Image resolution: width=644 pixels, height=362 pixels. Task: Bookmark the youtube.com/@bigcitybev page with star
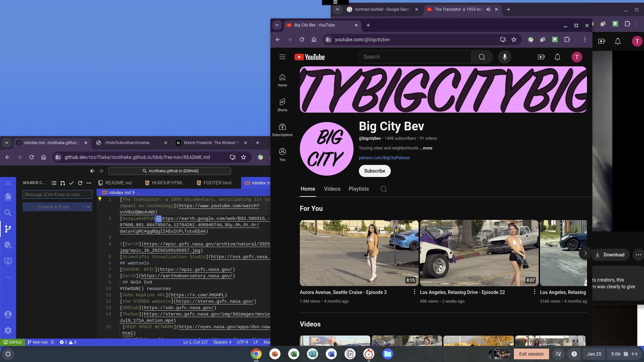(x=514, y=40)
